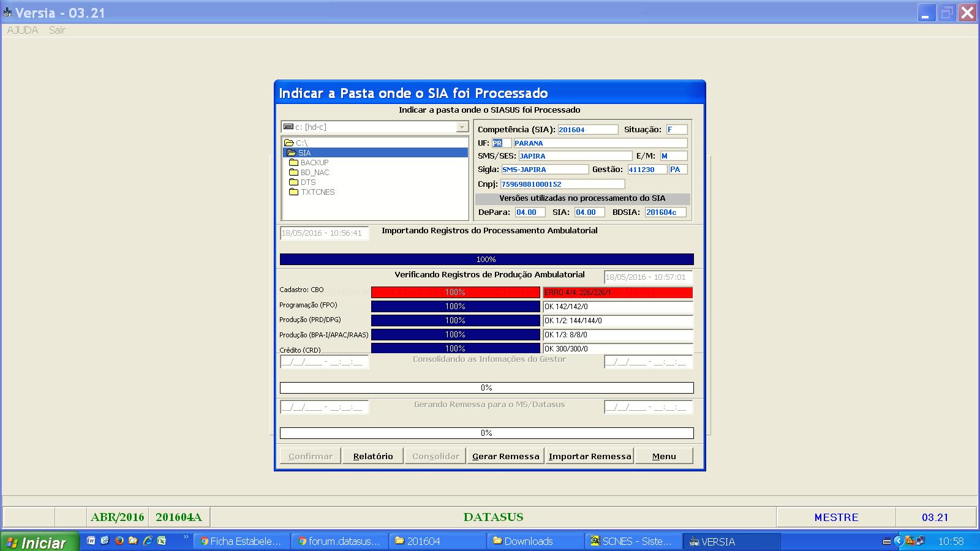This screenshot has width=980, height=551.
Task: Select the BACKUP folder in the tree
Action: tap(314, 162)
